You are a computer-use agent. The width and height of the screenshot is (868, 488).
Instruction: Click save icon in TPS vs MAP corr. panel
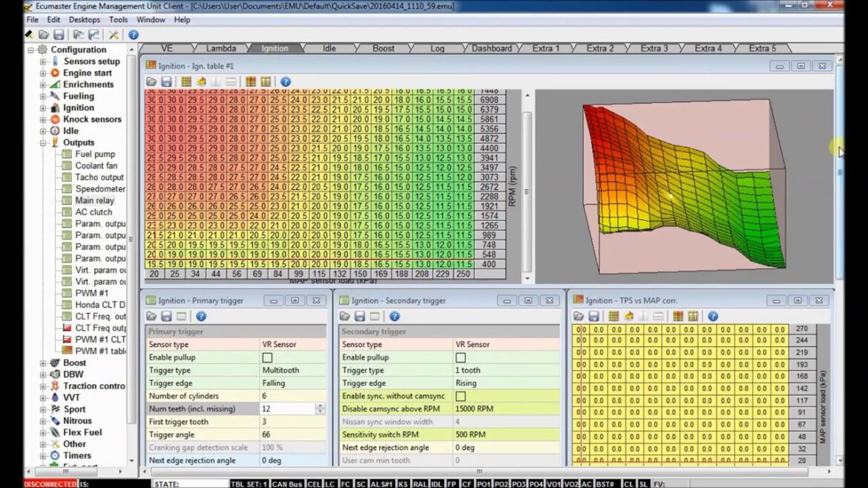[594, 317]
